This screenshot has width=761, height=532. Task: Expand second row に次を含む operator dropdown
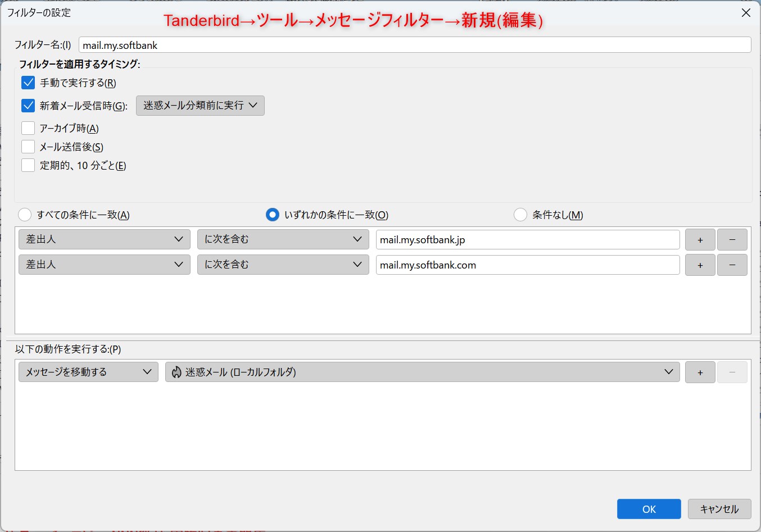(283, 265)
